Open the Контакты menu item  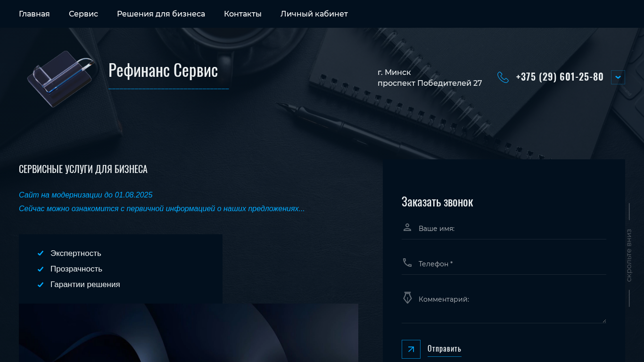tap(243, 14)
